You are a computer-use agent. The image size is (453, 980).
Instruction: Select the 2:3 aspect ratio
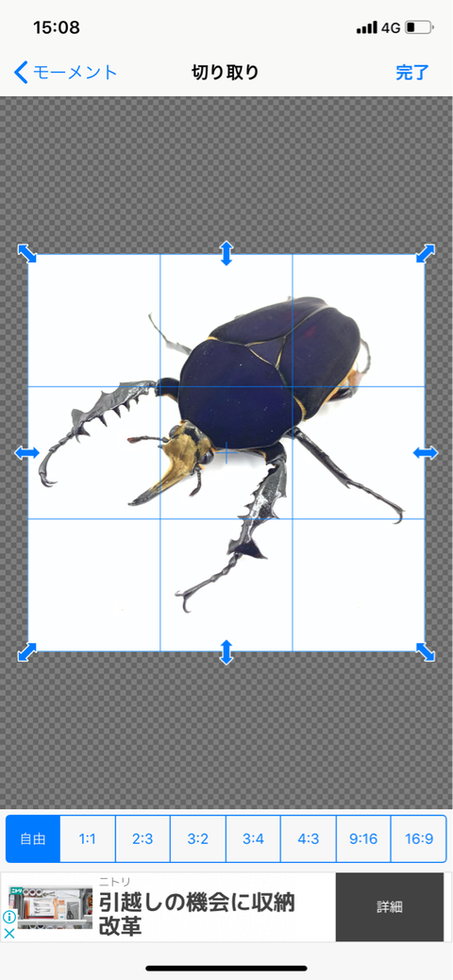tap(143, 838)
